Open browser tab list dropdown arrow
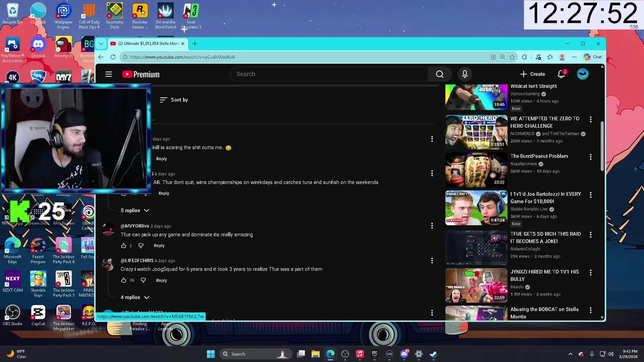 (101, 44)
